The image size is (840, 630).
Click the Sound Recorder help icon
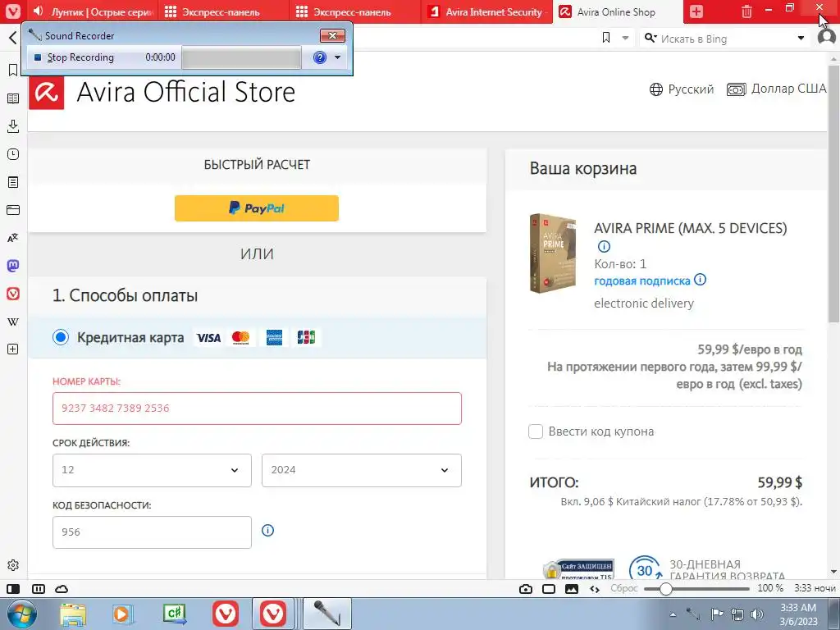point(320,57)
